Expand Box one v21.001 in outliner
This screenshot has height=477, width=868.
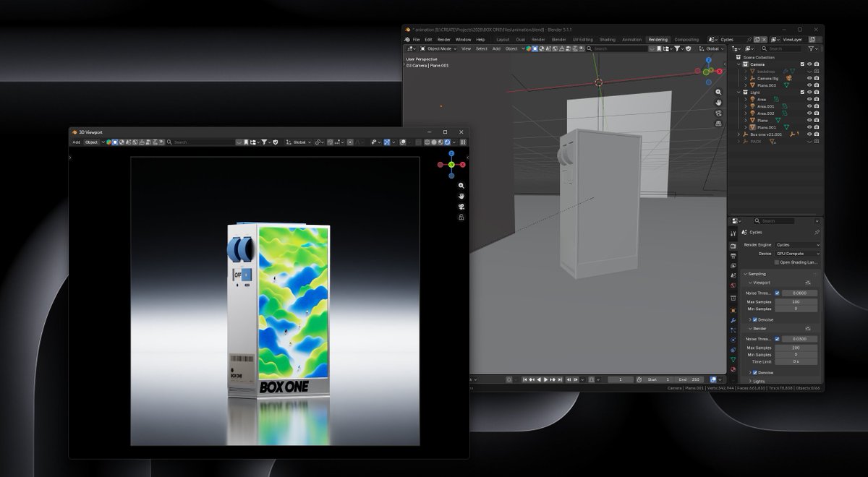coord(739,134)
